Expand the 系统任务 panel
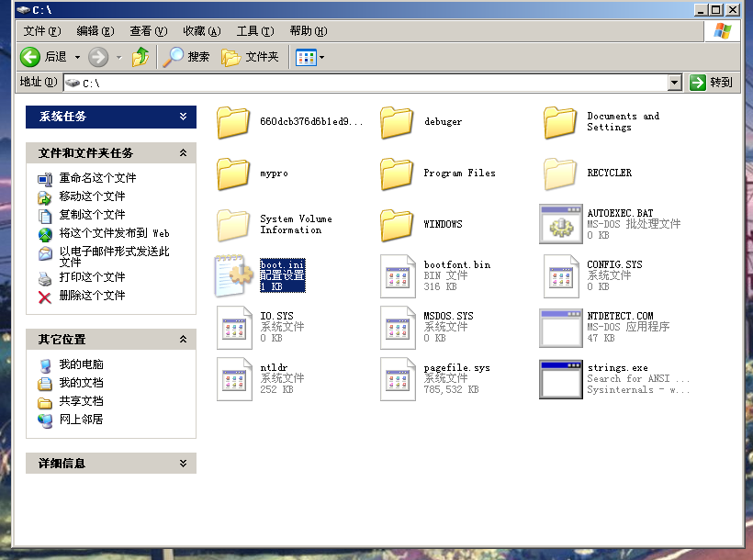The height and width of the screenshot is (560, 753). point(183,117)
